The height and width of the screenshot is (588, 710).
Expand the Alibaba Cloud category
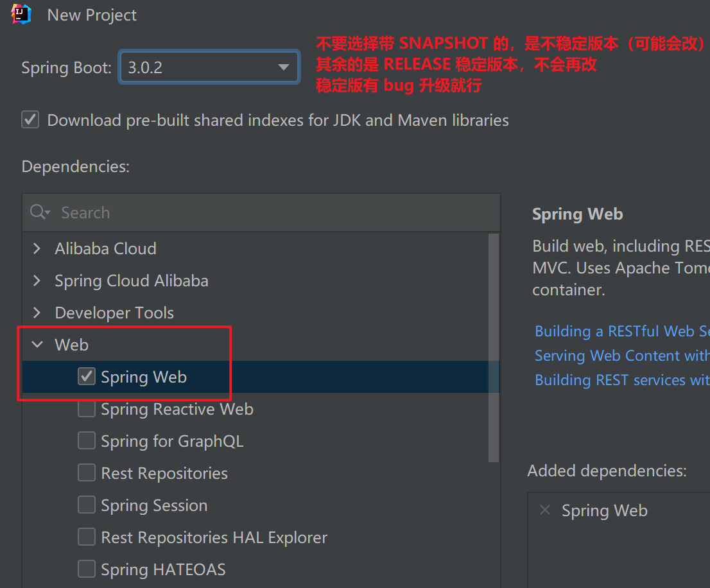(37, 248)
